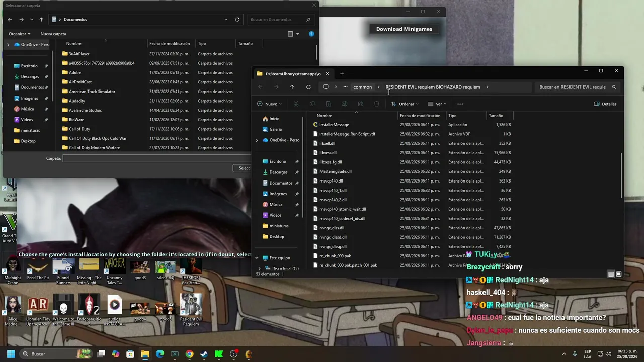Select the Welcome to the Game III shortcut

point(63,310)
